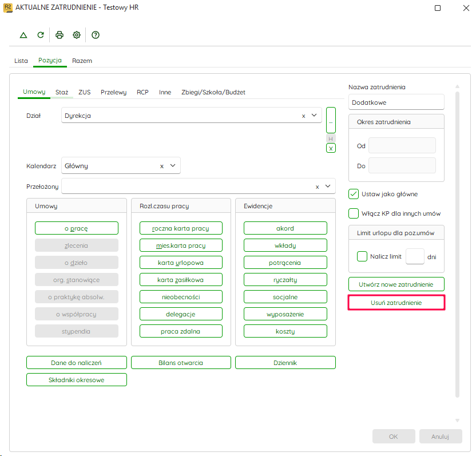Viewport: 476px width, 456px height.
Task: Open help with the question mark icon
Action: pyautogui.click(x=96, y=35)
